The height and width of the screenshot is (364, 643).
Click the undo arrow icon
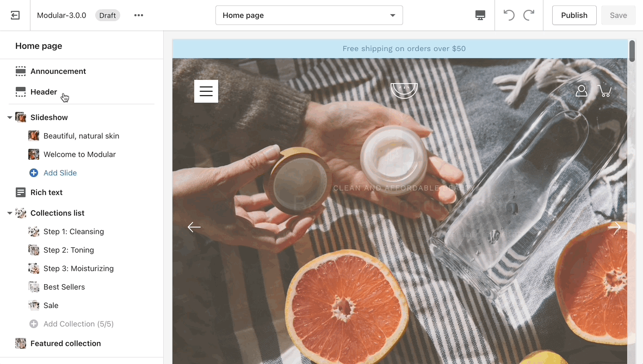509,15
